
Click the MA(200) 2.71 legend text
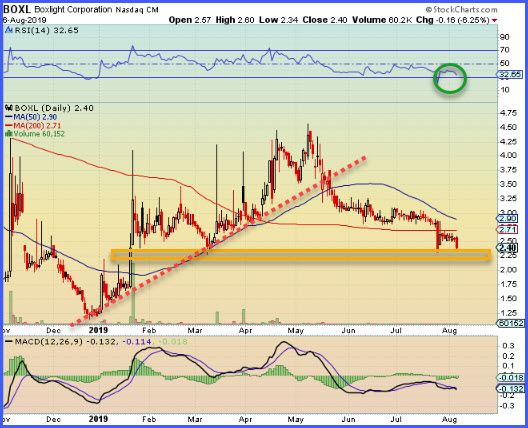click(x=37, y=126)
